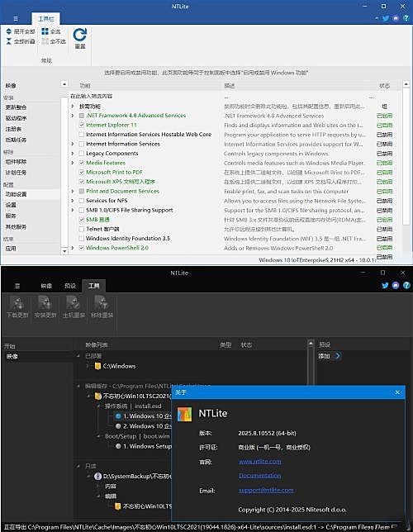Select gray disc icon of 2. Windows 10

pyautogui.click(x=118, y=426)
